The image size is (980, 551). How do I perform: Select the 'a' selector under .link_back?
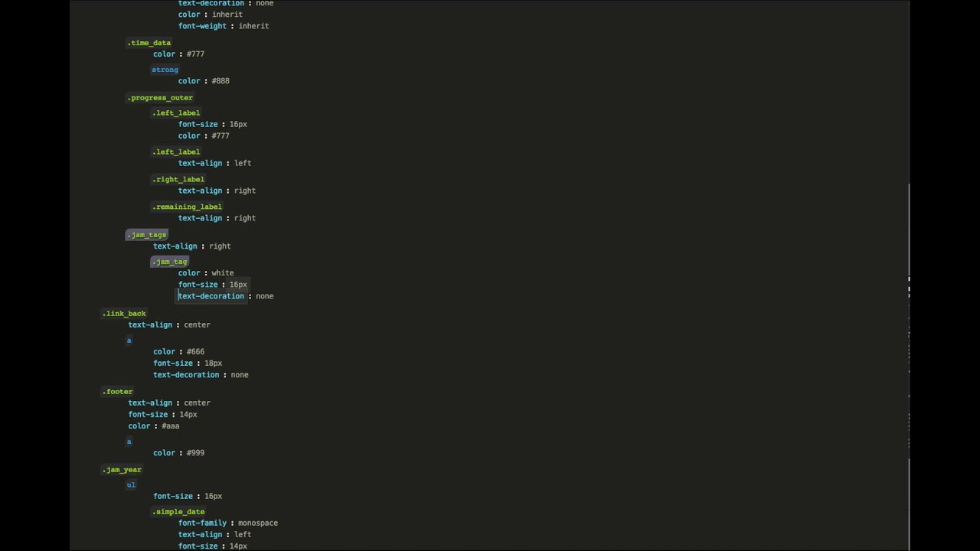coord(129,340)
